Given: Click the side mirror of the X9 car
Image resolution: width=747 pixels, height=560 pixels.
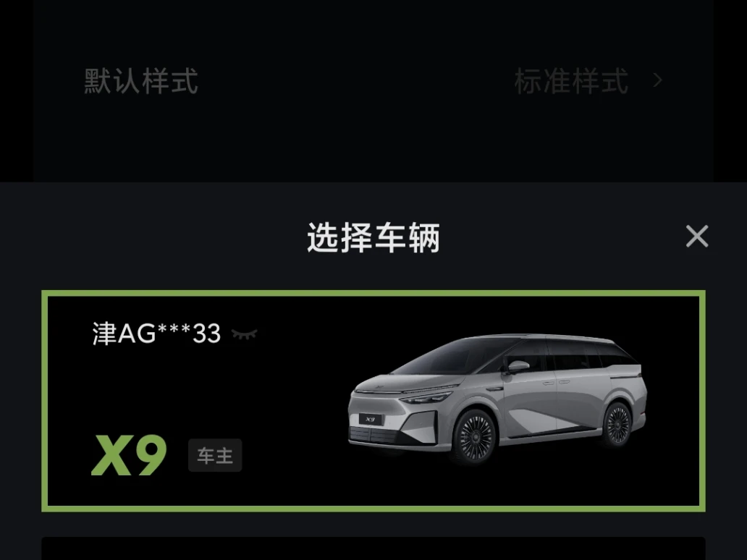Looking at the screenshot, I should click(x=518, y=366).
